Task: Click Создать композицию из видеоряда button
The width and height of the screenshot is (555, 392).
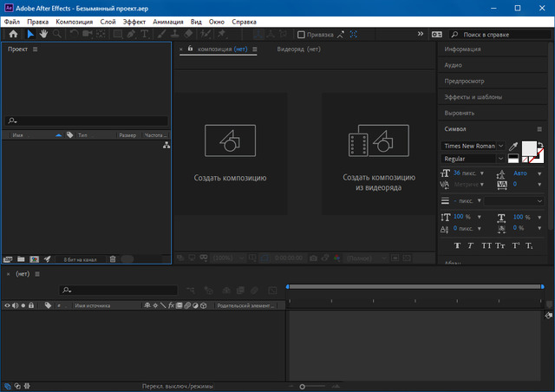Action: click(x=377, y=154)
